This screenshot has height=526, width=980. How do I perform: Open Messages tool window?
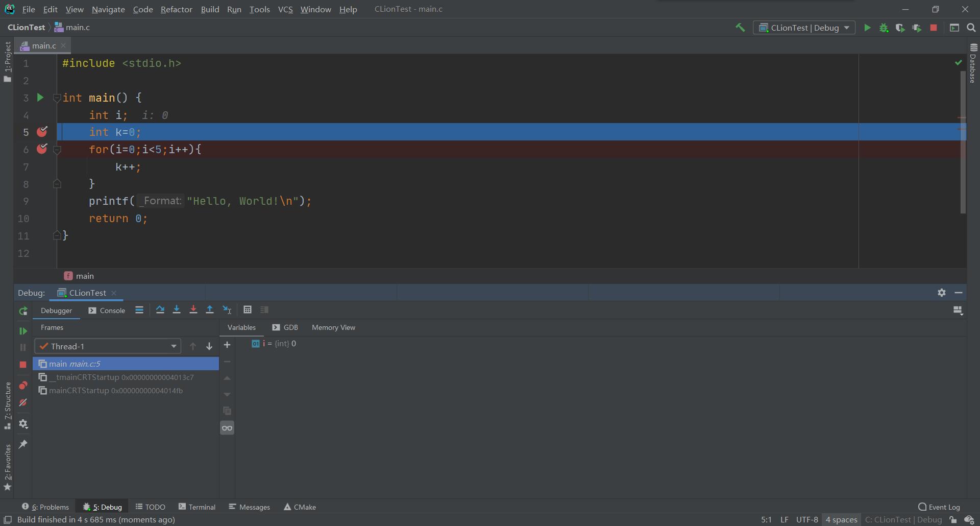pos(250,507)
